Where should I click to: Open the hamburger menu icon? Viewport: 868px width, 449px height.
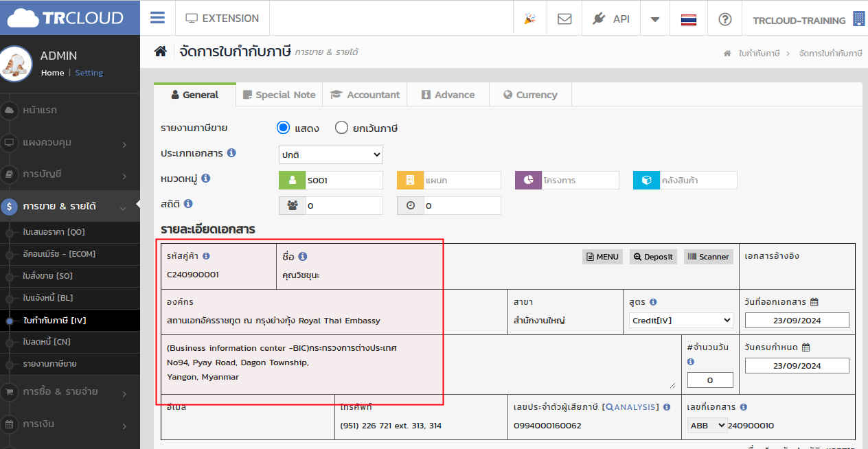(157, 18)
